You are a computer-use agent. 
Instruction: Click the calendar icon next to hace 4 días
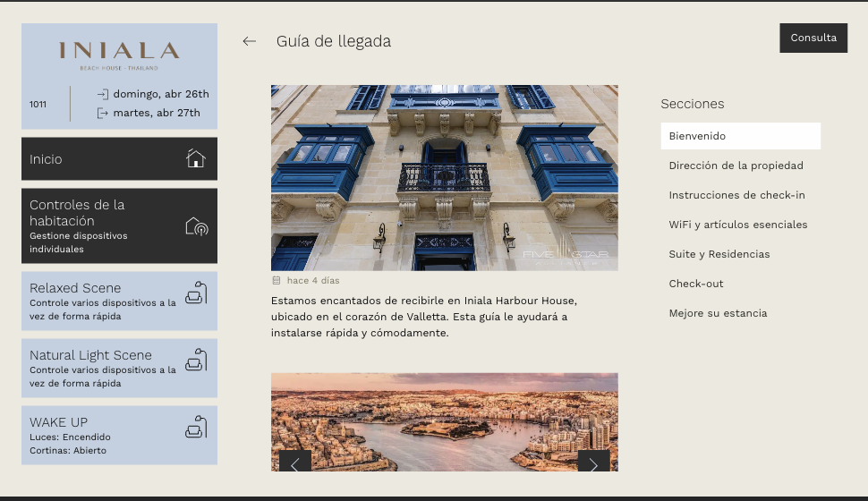[277, 281]
